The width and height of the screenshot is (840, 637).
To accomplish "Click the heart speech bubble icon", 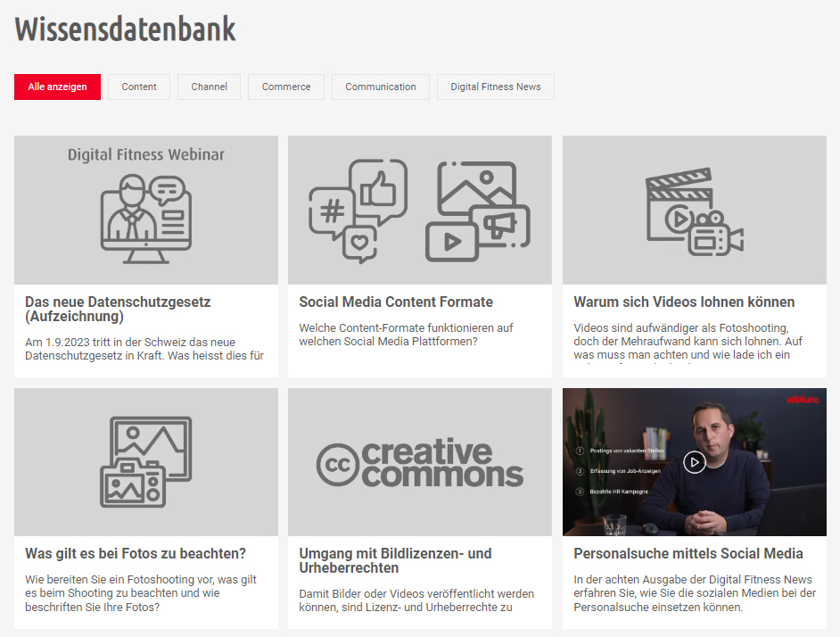I will point(359,244).
